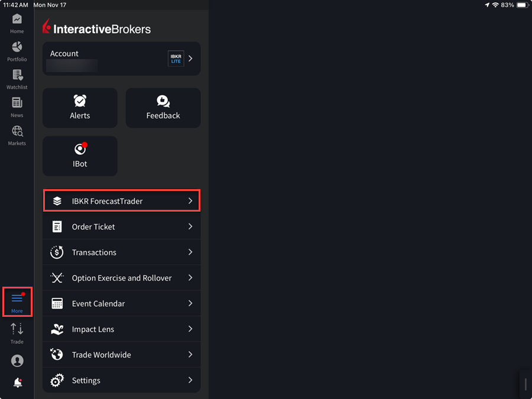The height and width of the screenshot is (399, 532).
Task: Click the Impact Lens plant icon
Action: coord(57,329)
